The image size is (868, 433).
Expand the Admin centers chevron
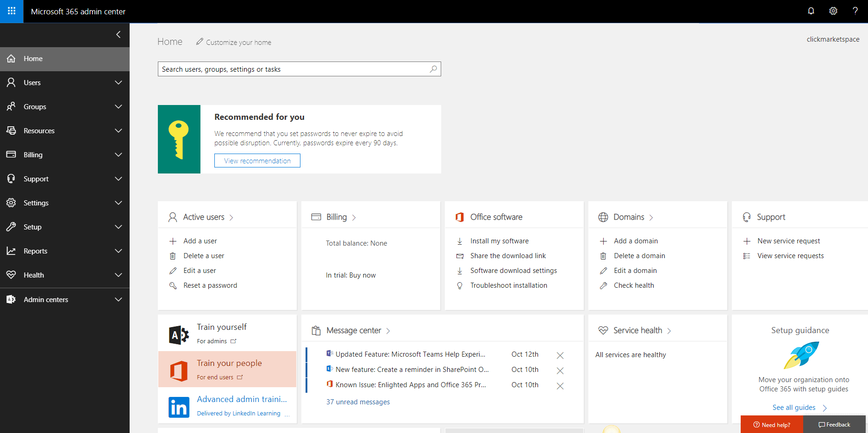point(119,299)
